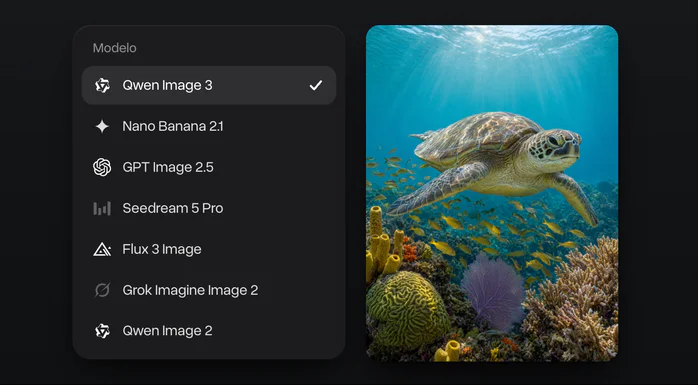The width and height of the screenshot is (698, 385).
Task: Click the Flux 3 Image triangle icon
Action: click(102, 249)
